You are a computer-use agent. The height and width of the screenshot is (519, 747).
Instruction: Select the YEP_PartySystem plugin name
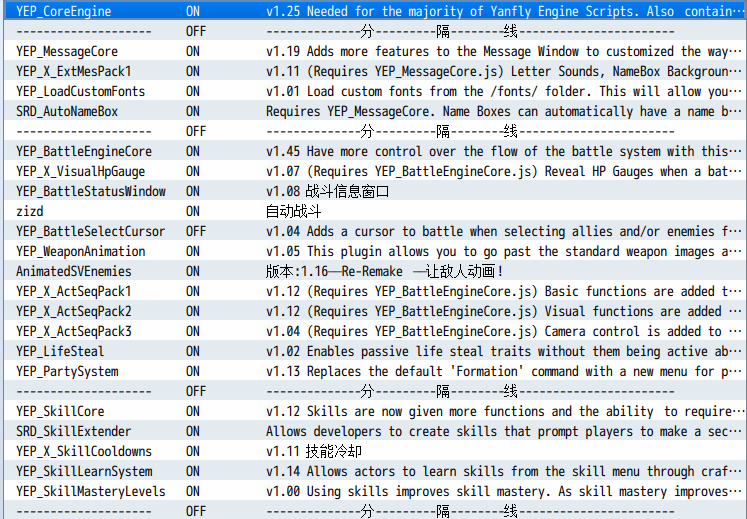pyautogui.click(x=67, y=371)
